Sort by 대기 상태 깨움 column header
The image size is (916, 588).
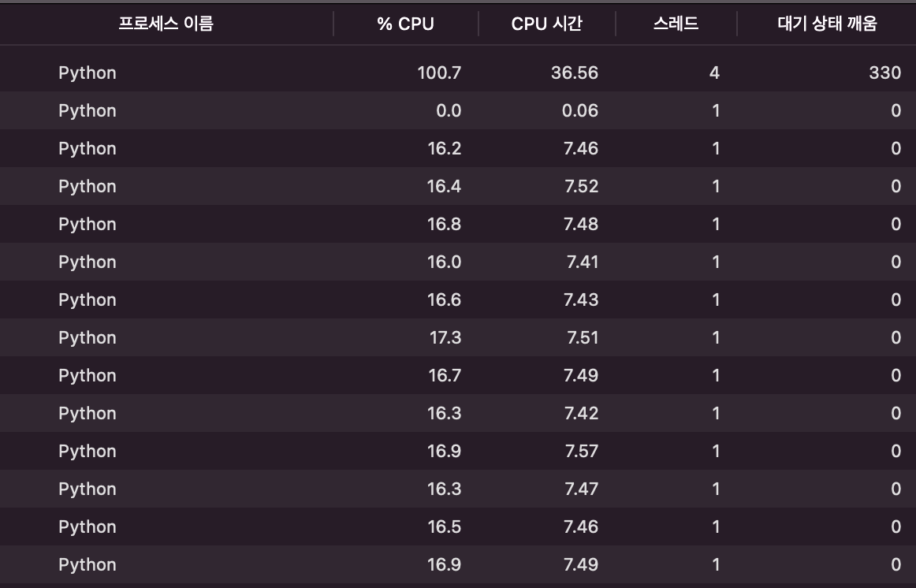[827, 24]
